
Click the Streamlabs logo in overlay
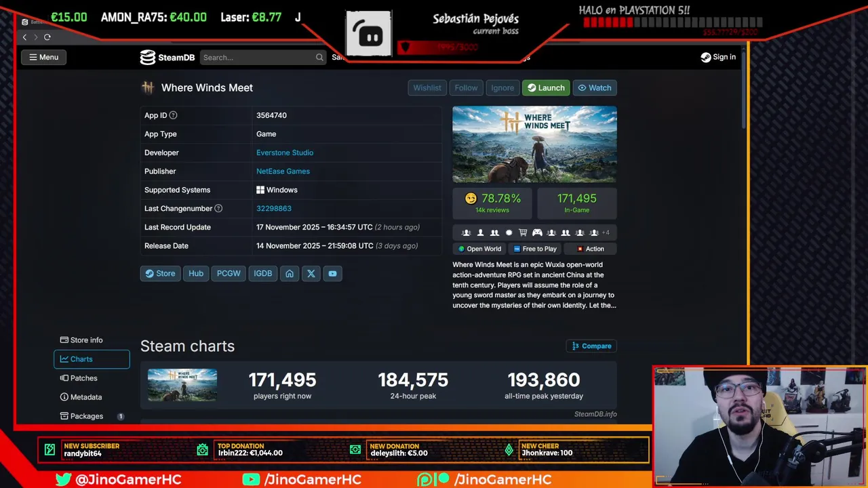tap(369, 34)
